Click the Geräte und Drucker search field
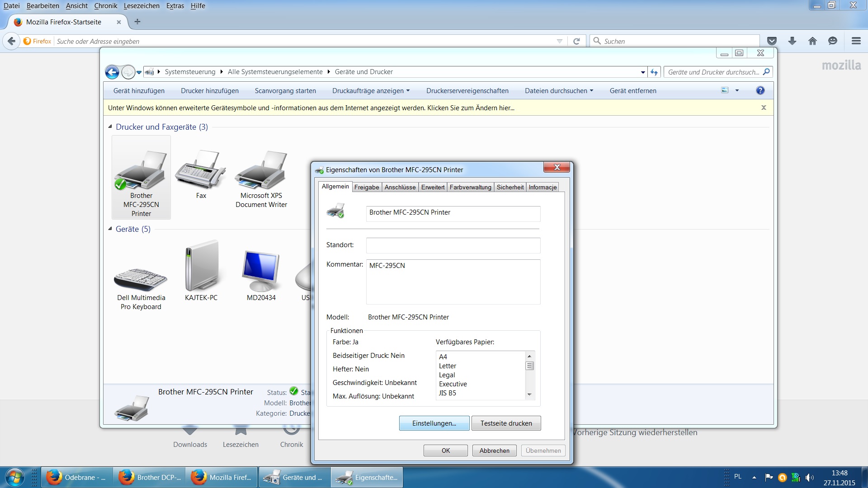Screen dimensions: 868x488 coord(718,72)
